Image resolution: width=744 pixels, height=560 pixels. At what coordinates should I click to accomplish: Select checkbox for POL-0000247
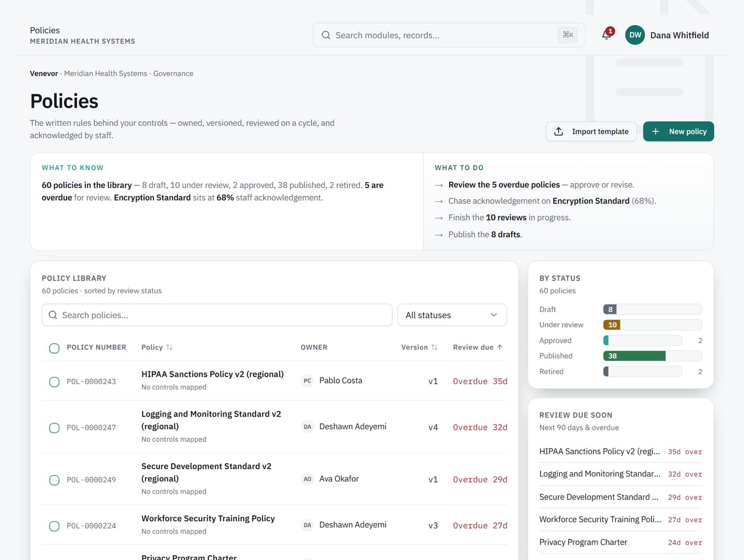pos(54,428)
